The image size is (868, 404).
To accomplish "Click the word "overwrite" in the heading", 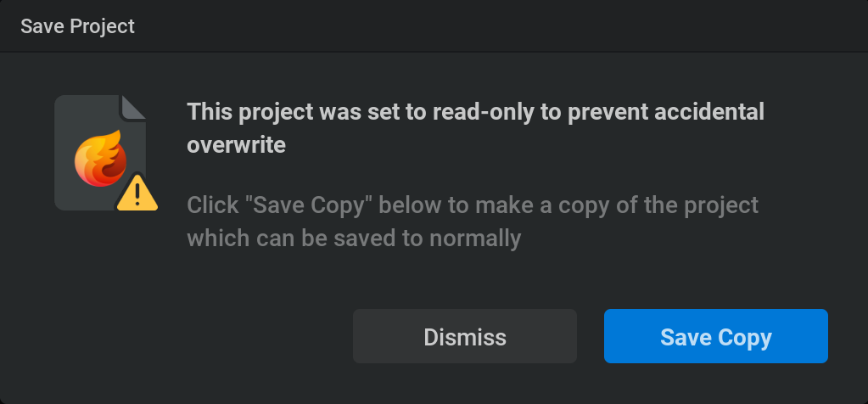I will pos(237,145).
